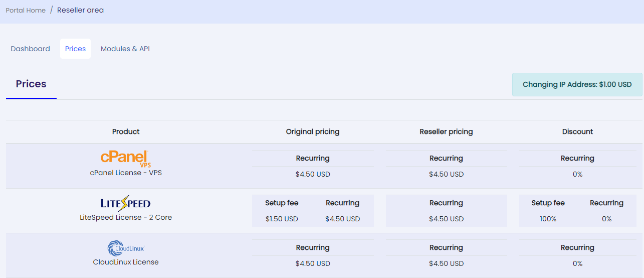Click the Prices section heading
This screenshot has width=644, height=278.
31,84
